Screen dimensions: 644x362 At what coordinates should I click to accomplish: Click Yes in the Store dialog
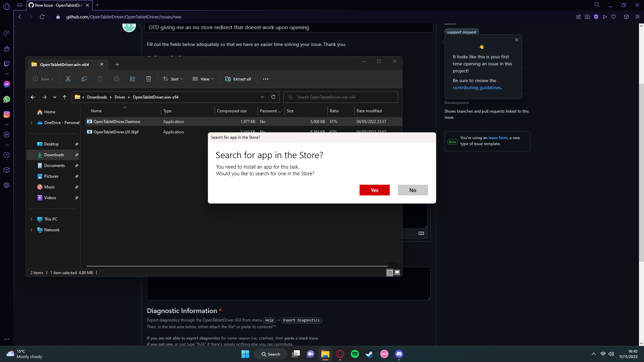pos(374,190)
